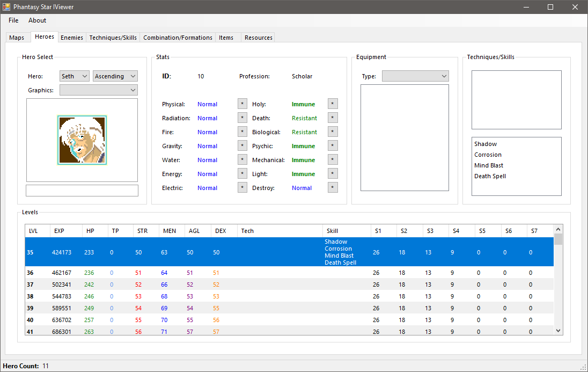Maximize the Phantasy Star IViewer window

550,7
